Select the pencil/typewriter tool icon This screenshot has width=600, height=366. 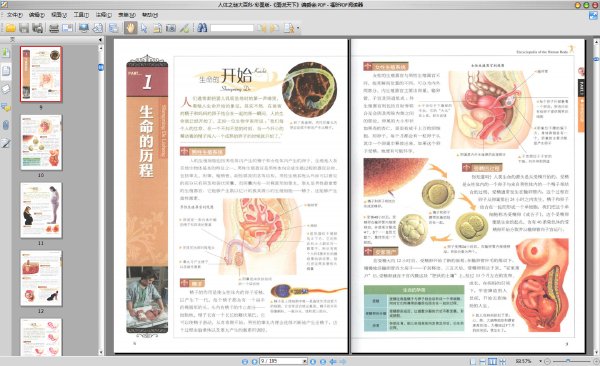point(184,28)
